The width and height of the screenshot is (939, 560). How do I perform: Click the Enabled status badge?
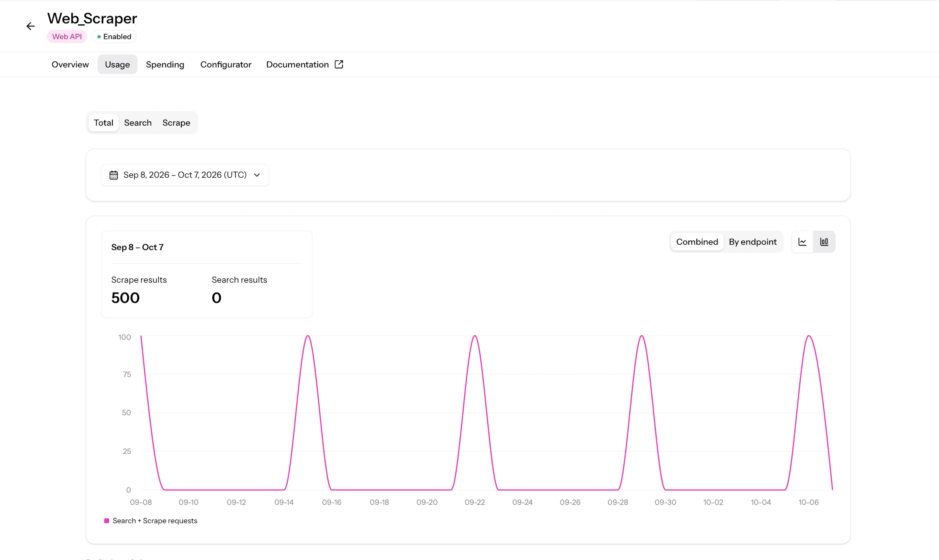(x=114, y=37)
